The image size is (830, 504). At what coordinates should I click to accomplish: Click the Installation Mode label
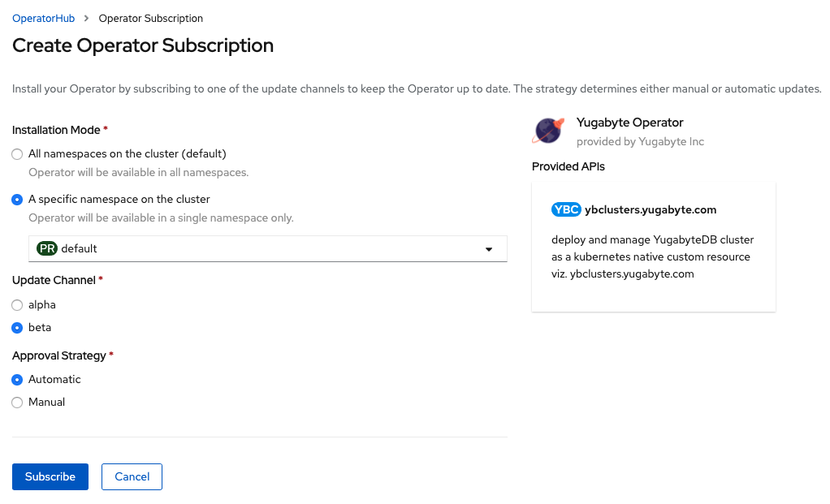pos(56,130)
